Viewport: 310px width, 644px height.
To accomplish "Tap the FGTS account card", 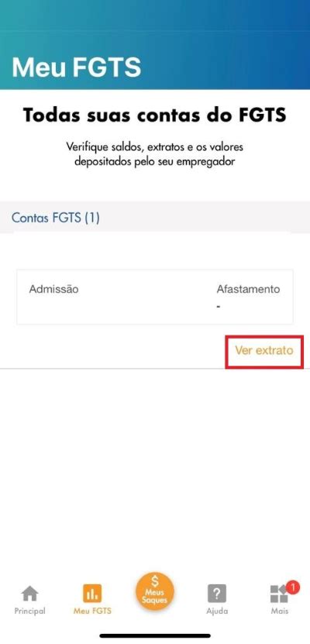I will click(155, 297).
